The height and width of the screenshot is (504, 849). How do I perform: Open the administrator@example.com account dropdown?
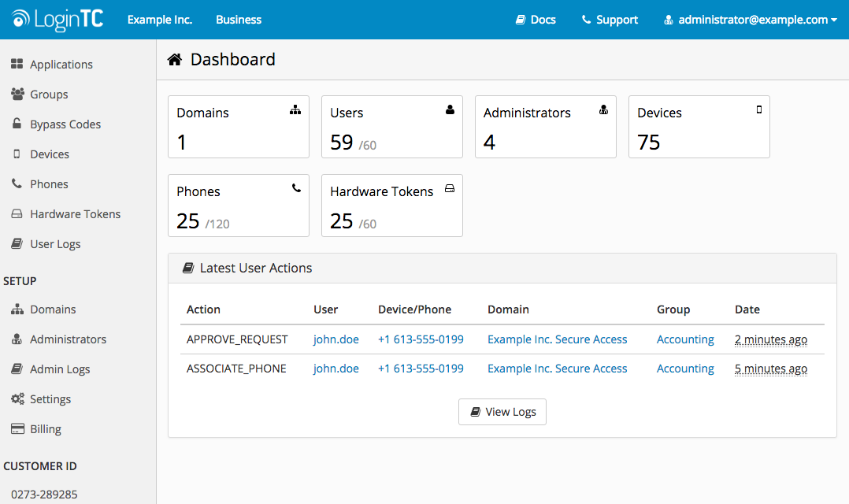[x=751, y=20]
